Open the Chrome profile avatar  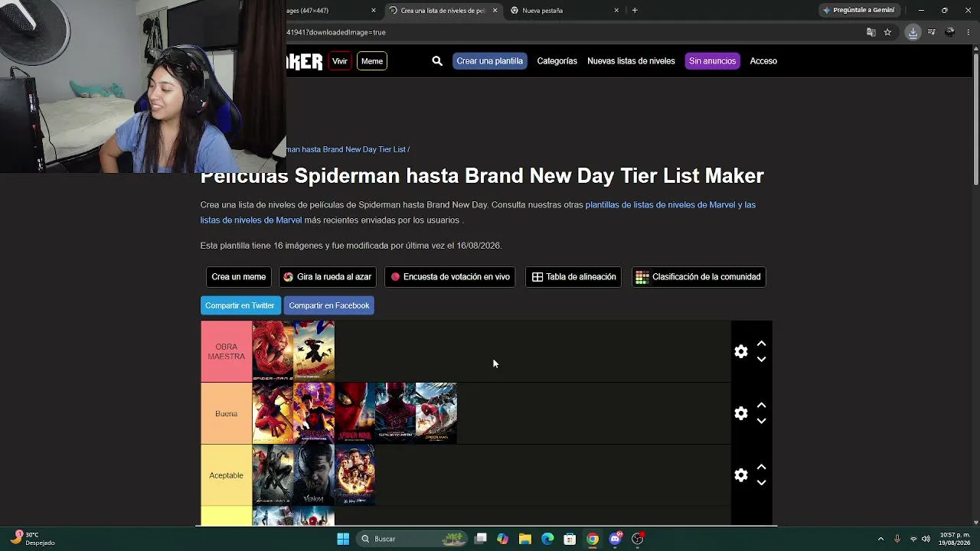pyautogui.click(x=950, y=32)
